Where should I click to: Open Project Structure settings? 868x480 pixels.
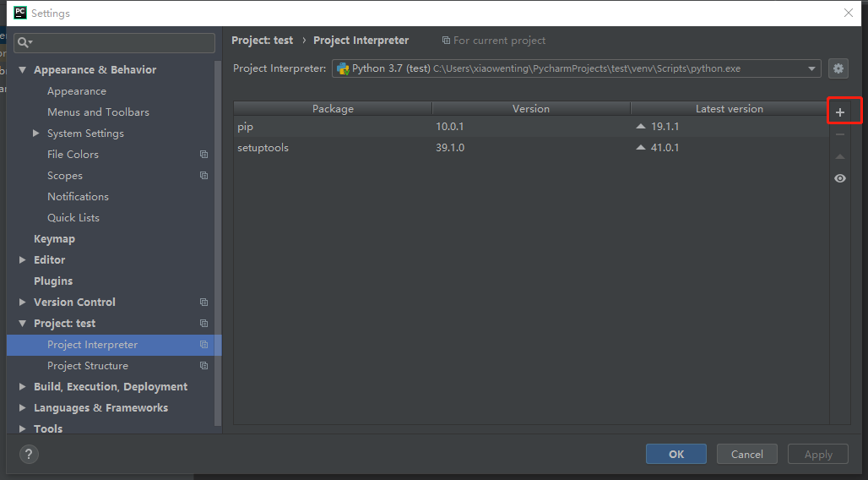pos(88,366)
